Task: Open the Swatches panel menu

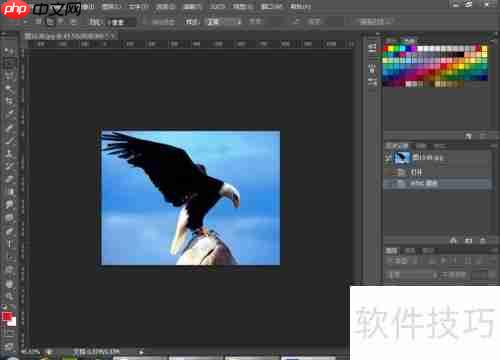Action: point(493,40)
